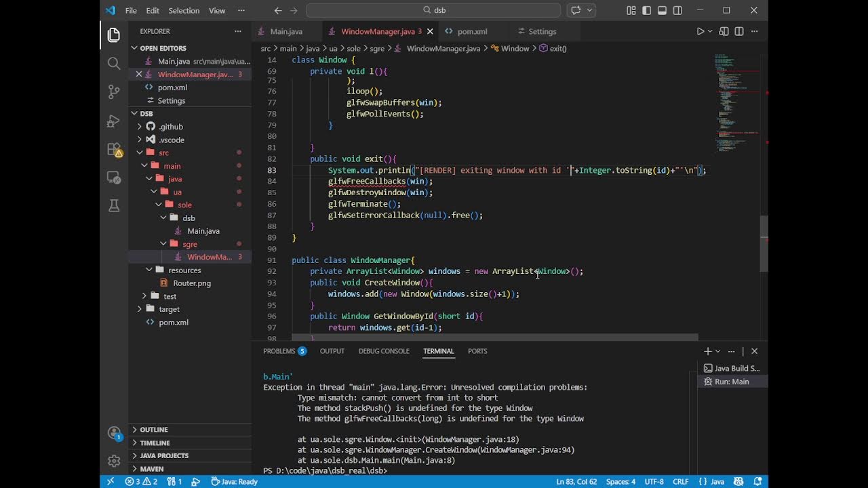Viewport: 868px width, 488px height.
Task: Open the Selection menu
Action: [x=184, y=10]
